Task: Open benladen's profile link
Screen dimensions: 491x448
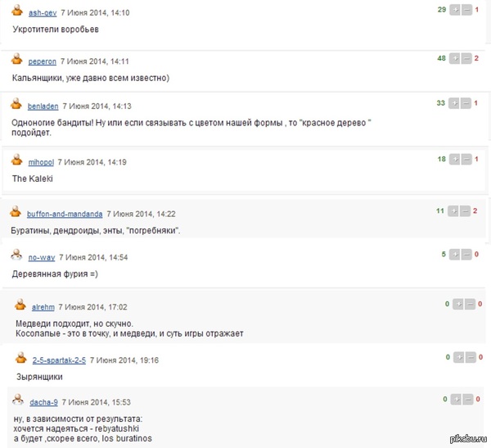Action: [x=43, y=106]
